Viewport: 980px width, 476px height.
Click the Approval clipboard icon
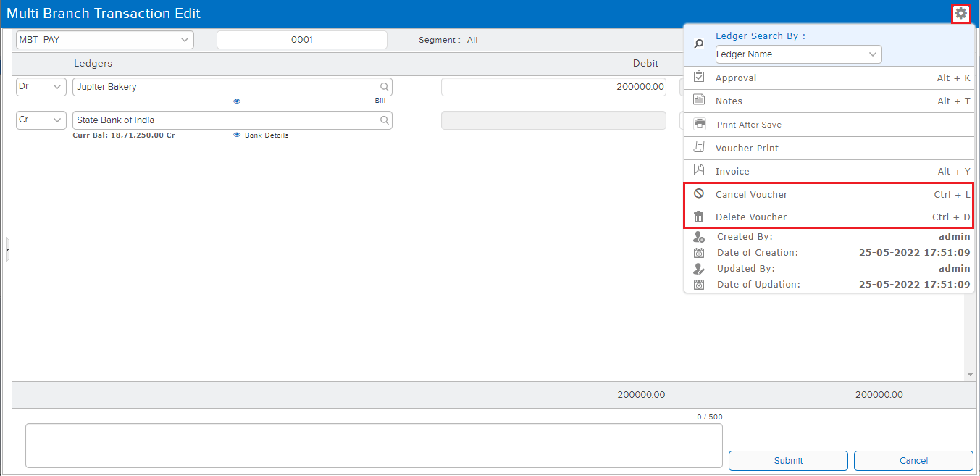[699, 77]
